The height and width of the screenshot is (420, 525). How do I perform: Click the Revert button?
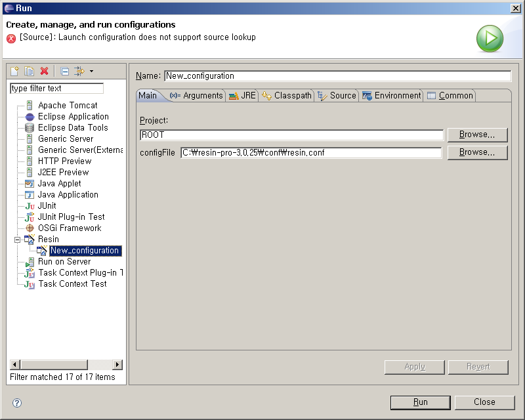coord(478,367)
